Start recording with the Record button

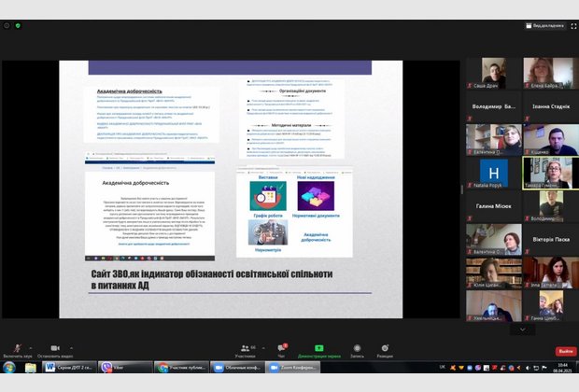coord(357,348)
